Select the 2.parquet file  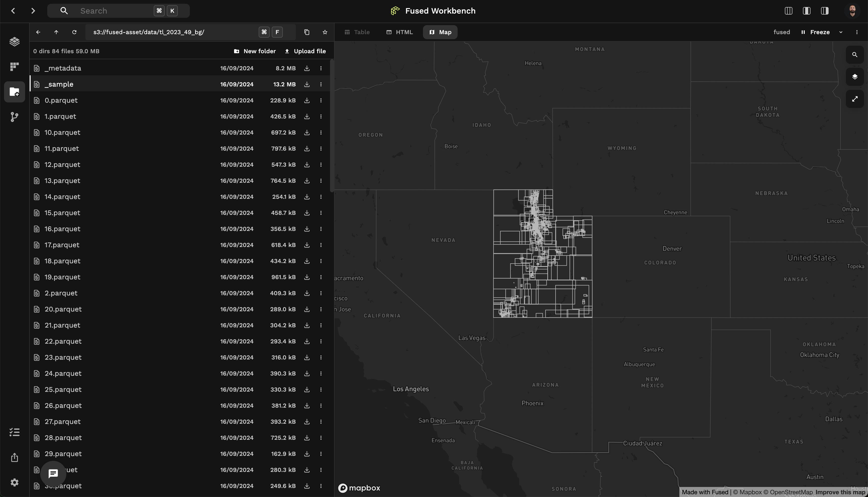(x=180, y=293)
